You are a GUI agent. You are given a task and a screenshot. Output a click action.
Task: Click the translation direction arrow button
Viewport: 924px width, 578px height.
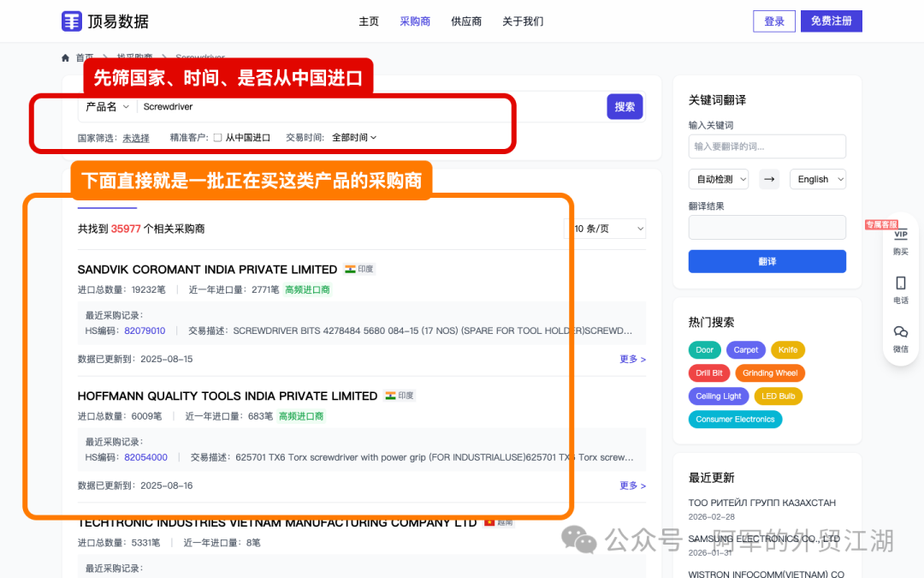768,179
